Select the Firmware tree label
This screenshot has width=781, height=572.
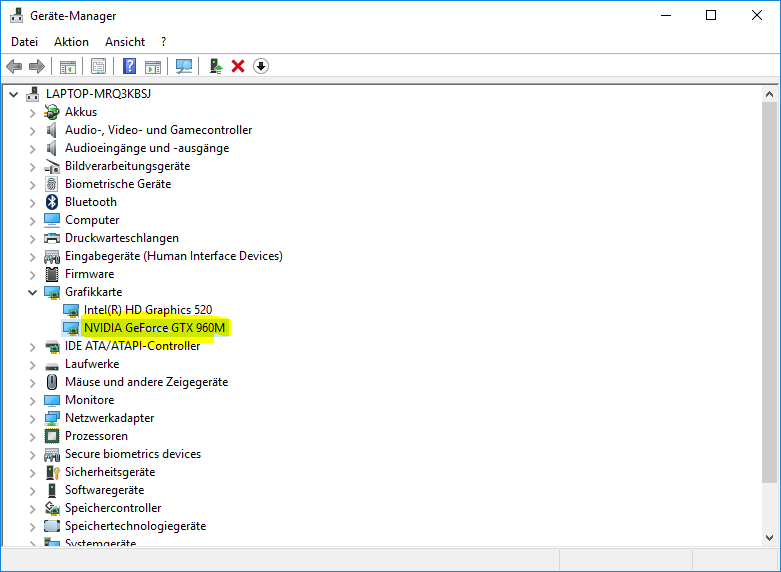[x=90, y=274]
